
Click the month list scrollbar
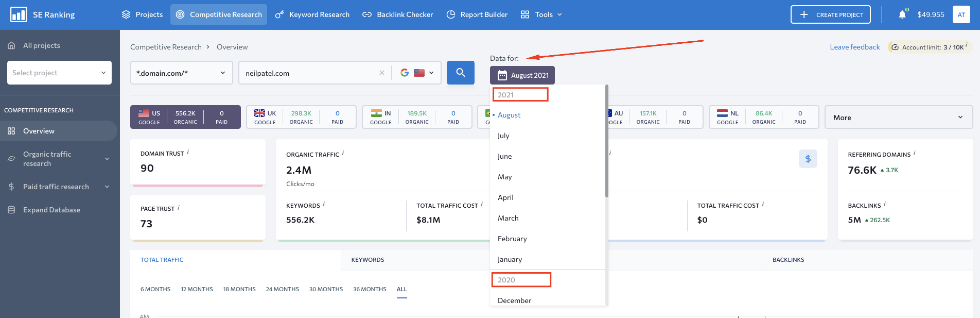click(x=607, y=141)
